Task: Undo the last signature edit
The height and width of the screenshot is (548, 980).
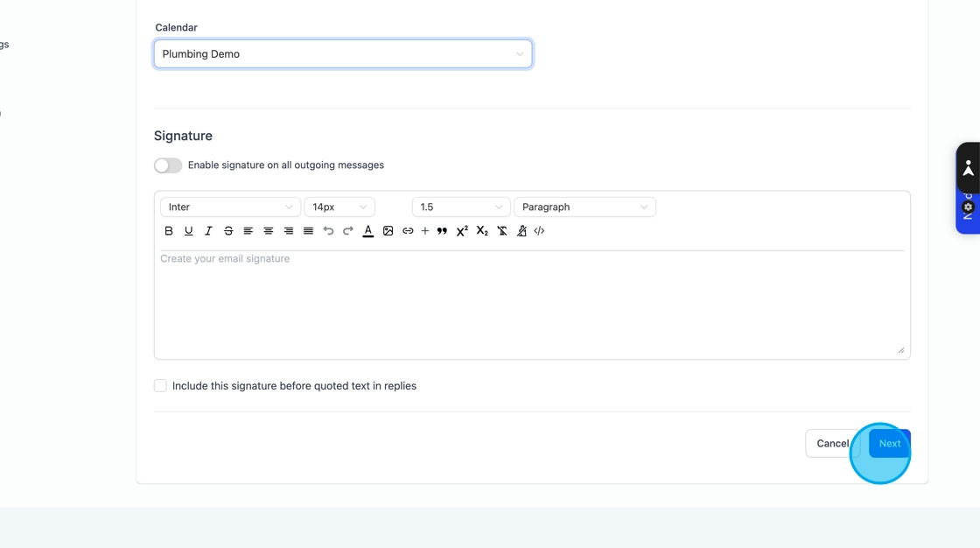Action: 328,231
